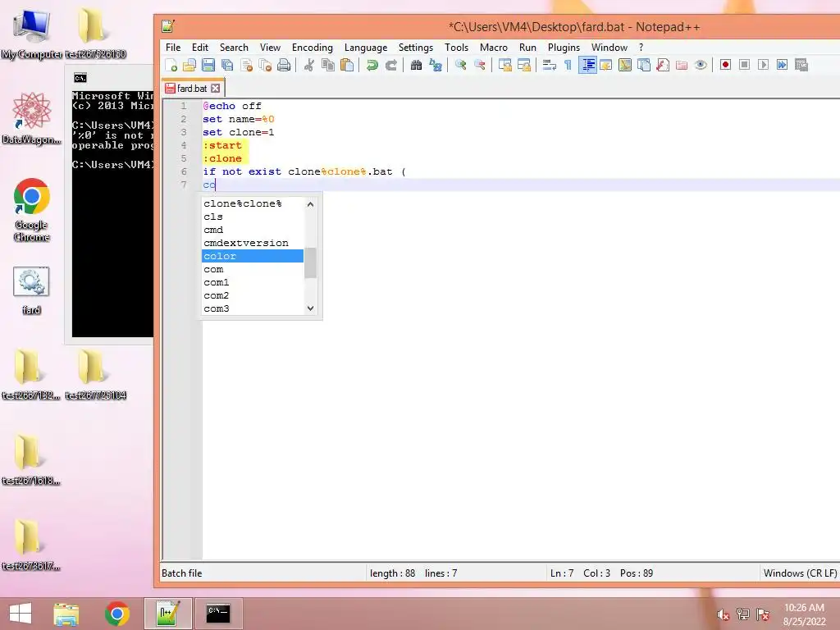Choose com1 from autocomplete list

click(x=253, y=282)
